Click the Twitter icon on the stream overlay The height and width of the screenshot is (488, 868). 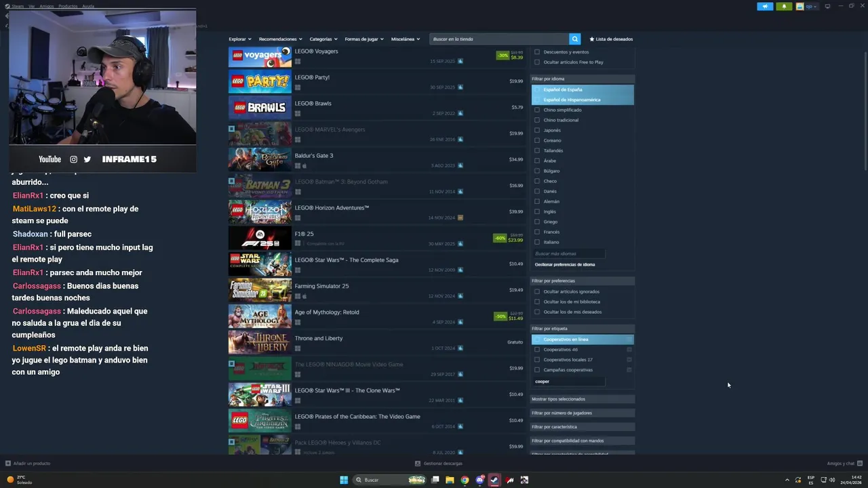87,159
